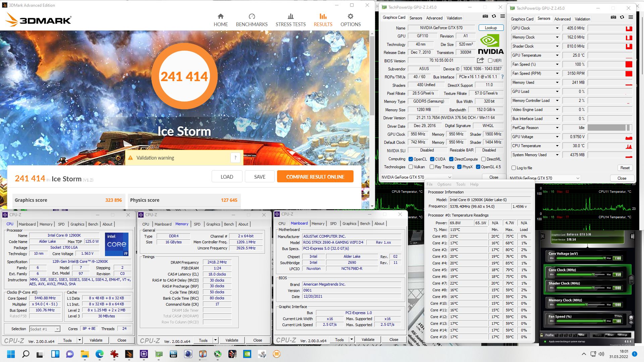Open STRESS TESTS in 3DMark
The image size is (644, 362).
(x=290, y=20)
